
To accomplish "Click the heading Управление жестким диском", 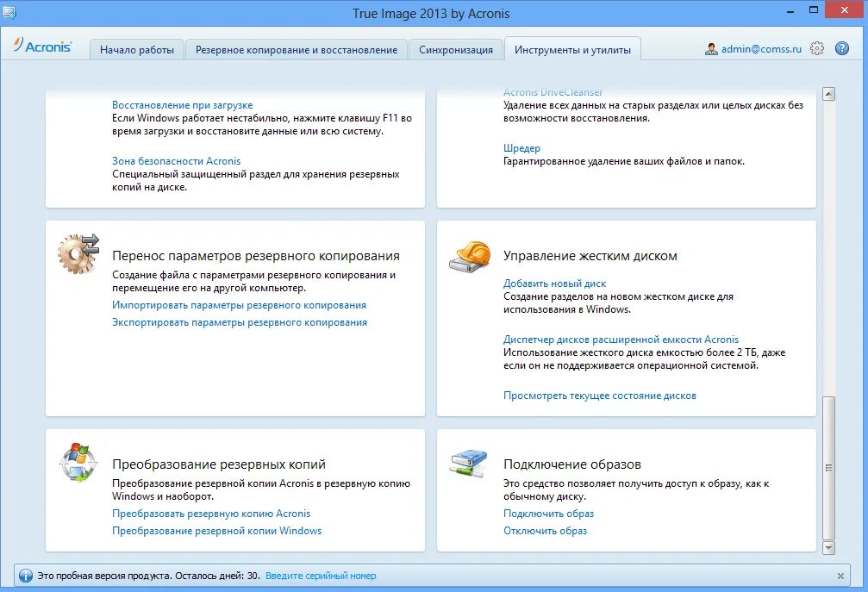I will pyautogui.click(x=590, y=256).
